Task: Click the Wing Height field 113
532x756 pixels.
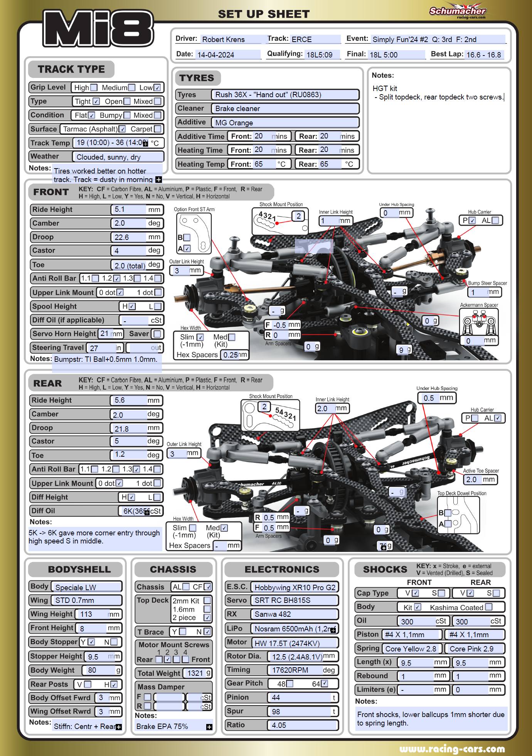Action: [93, 614]
